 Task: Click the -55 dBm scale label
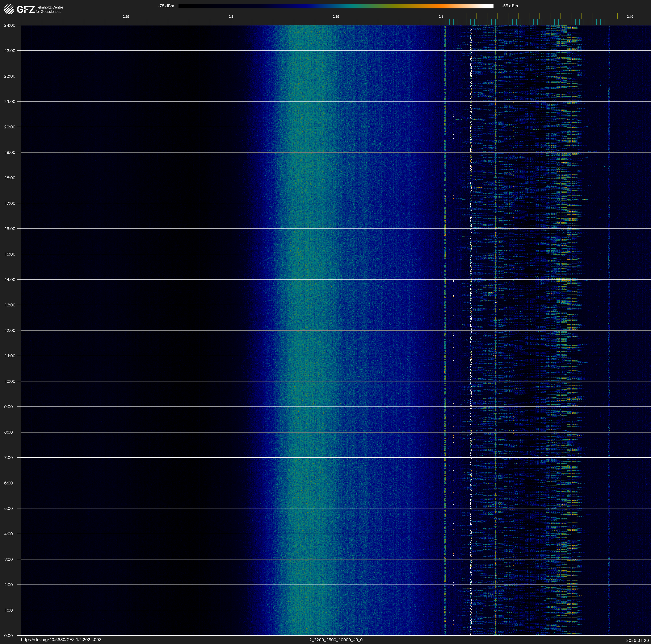(x=510, y=6)
